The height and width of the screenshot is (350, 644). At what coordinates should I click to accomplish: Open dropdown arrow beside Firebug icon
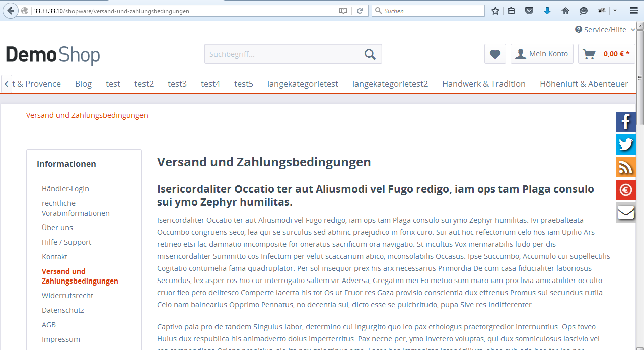(x=615, y=11)
